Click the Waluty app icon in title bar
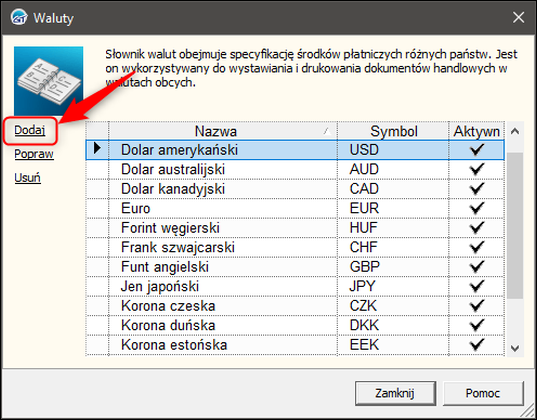The image size is (537, 420). 18,17
